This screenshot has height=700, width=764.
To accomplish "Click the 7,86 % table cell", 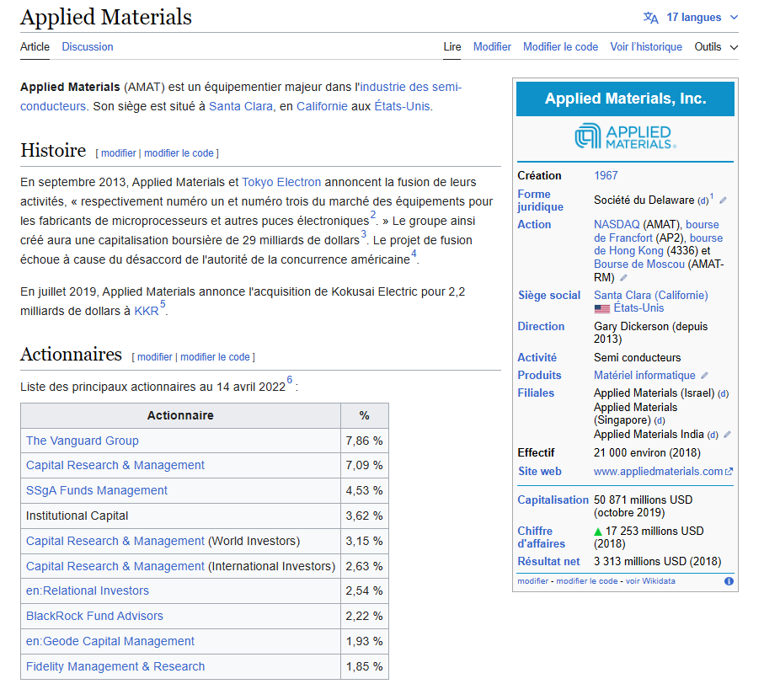I will [x=365, y=441].
